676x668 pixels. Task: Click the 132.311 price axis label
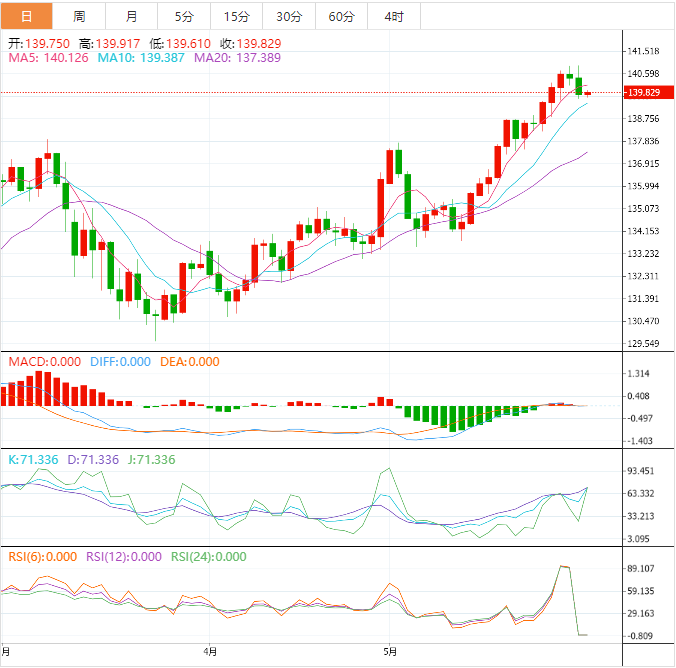643,276
